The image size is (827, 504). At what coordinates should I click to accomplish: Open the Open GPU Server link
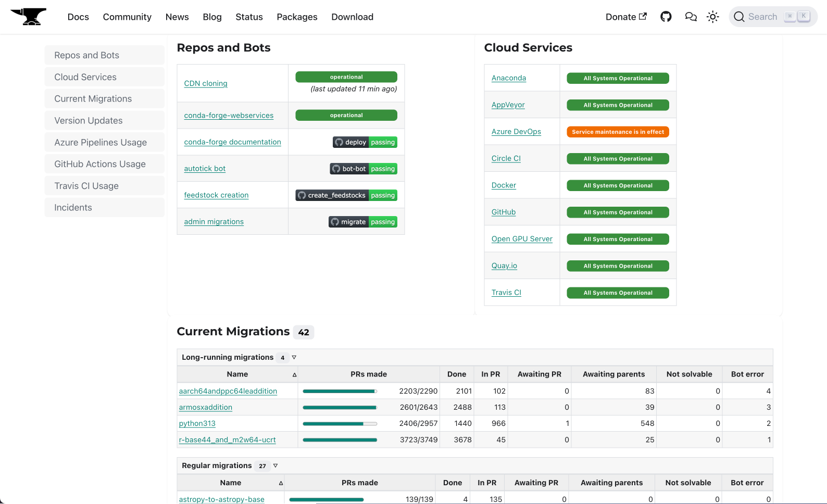(x=522, y=239)
